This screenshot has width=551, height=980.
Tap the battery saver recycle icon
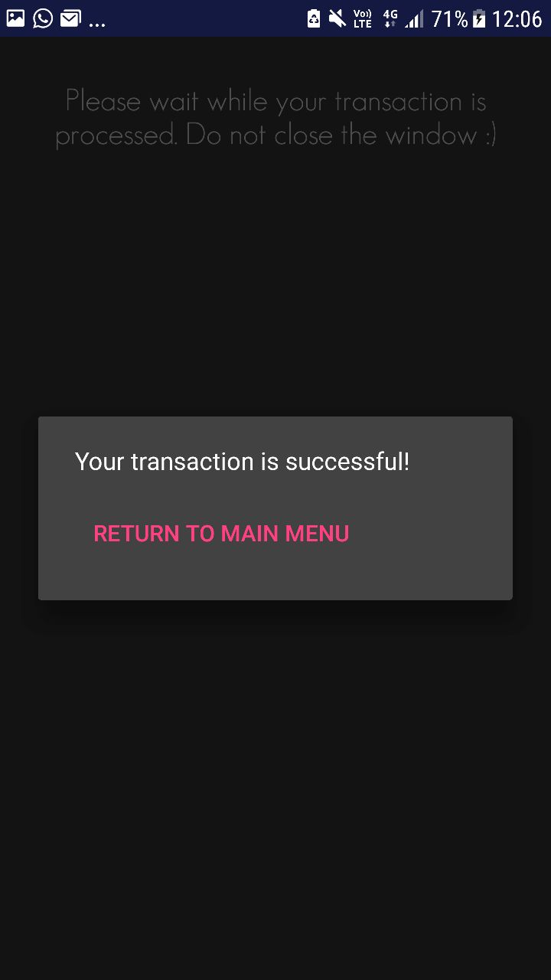click(x=314, y=18)
